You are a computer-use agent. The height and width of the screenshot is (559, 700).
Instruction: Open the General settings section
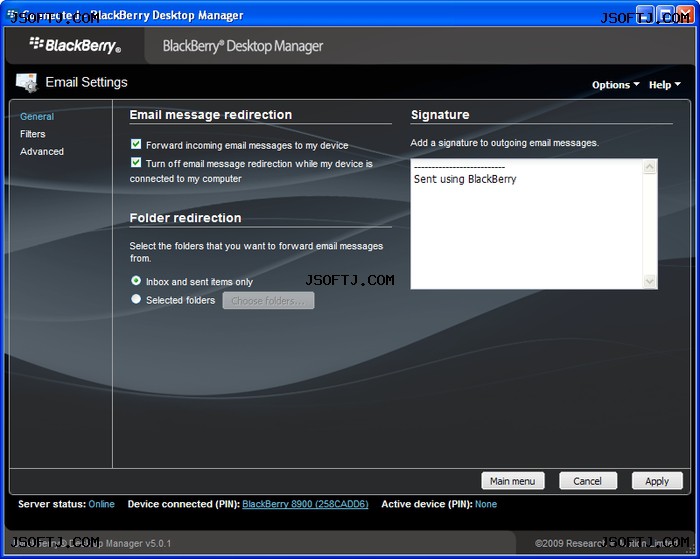tap(37, 117)
